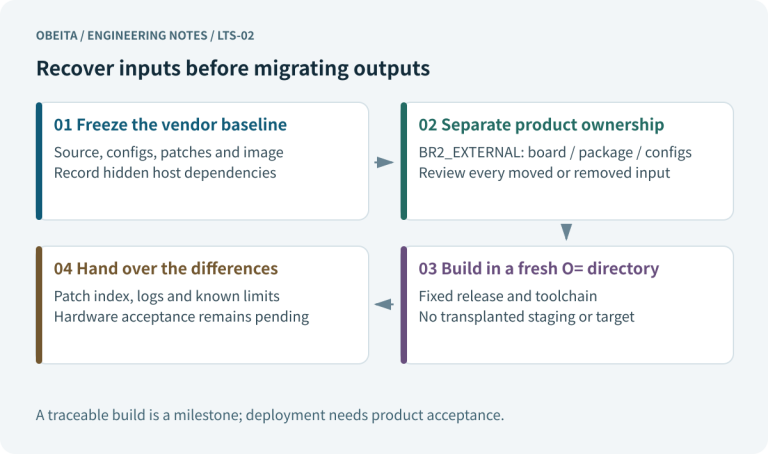Click 'No transplanted staging or target' line
Screen dimensions: 768x454
pyautogui.click(x=527, y=317)
